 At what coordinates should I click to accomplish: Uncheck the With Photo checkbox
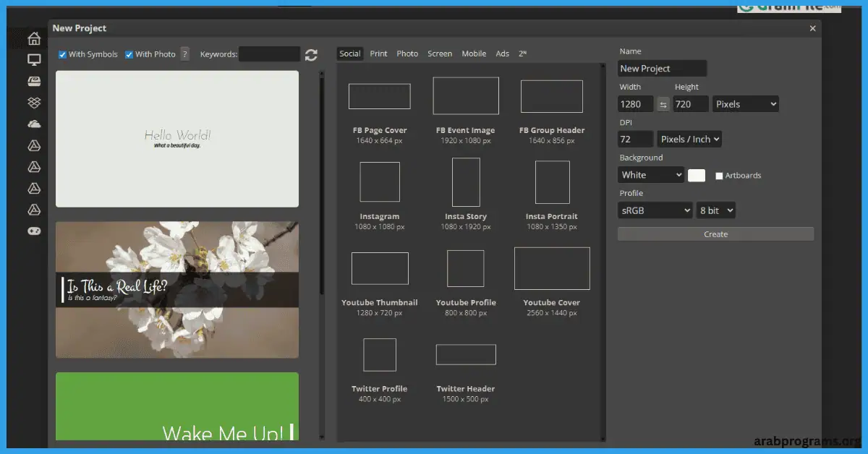pos(129,54)
